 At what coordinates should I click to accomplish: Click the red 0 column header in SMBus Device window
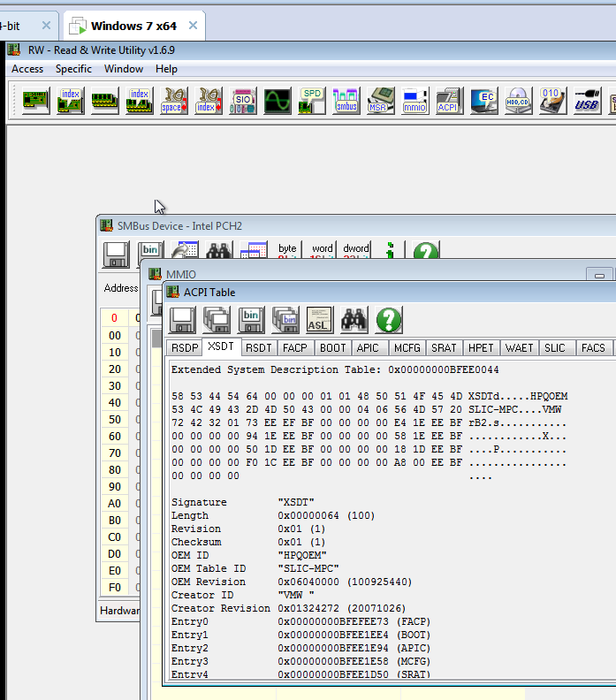[x=114, y=318]
